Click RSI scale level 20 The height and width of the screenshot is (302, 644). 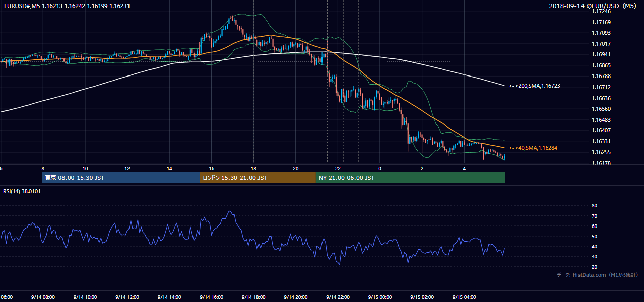[x=594, y=267]
